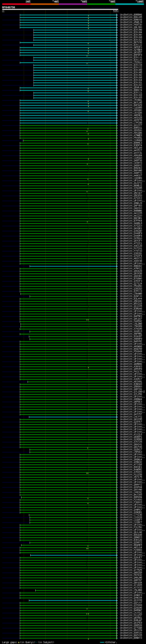
Task: Open hit UniRef100_P49730
Action: (x=131, y=25)
